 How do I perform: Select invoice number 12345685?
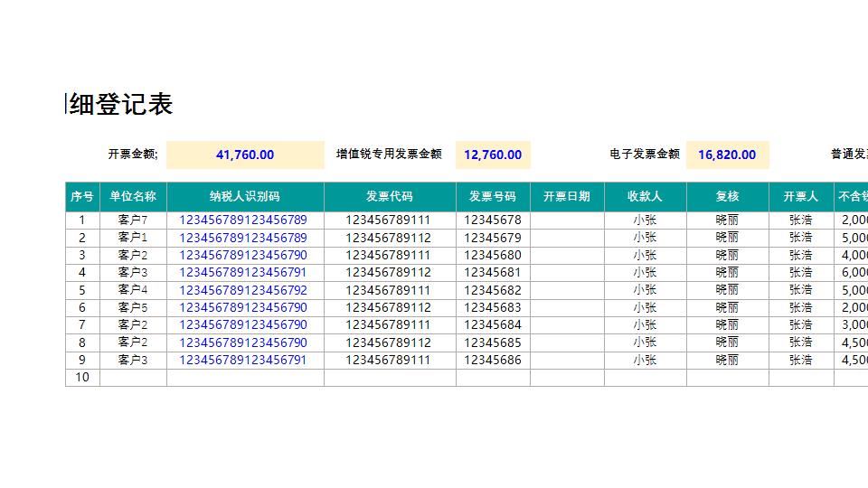click(493, 343)
